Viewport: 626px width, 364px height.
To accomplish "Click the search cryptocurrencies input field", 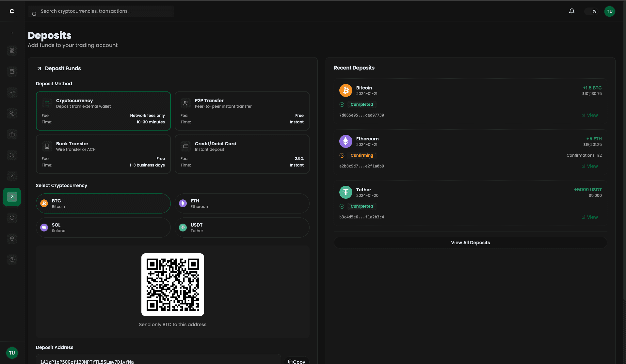I will pyautogui.click(x=101, y=11).
